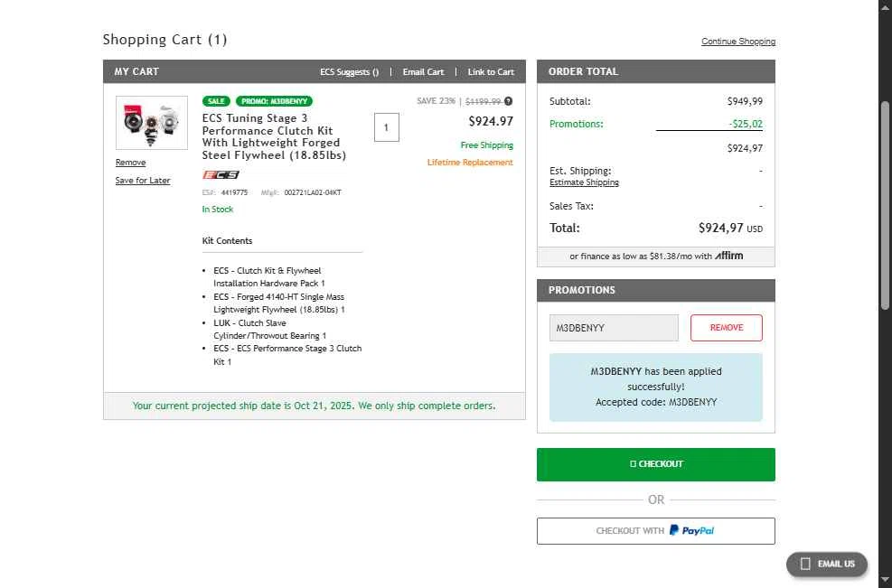Click the quantity box showing 1
This screenshot has height=588, width=892.
(386, 128)
